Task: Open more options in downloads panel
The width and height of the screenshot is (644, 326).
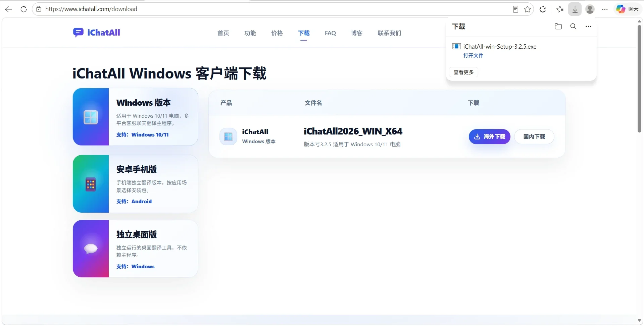Action: (588, 26)
